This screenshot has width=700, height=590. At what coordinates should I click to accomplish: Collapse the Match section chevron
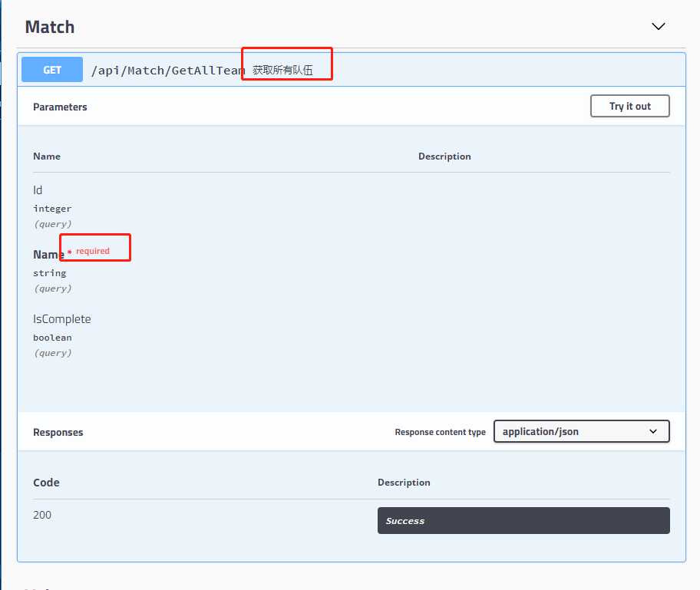coord(658,26)
